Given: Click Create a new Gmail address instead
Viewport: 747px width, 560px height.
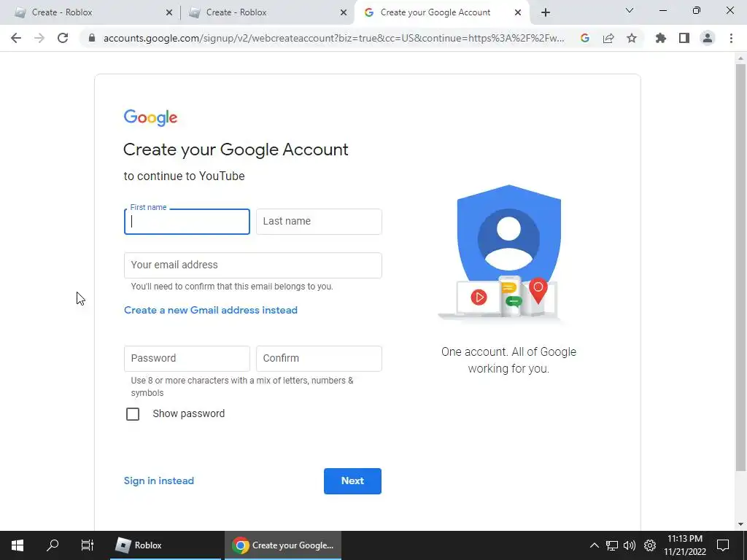Looking at the screenshot, I should (211, 310).
